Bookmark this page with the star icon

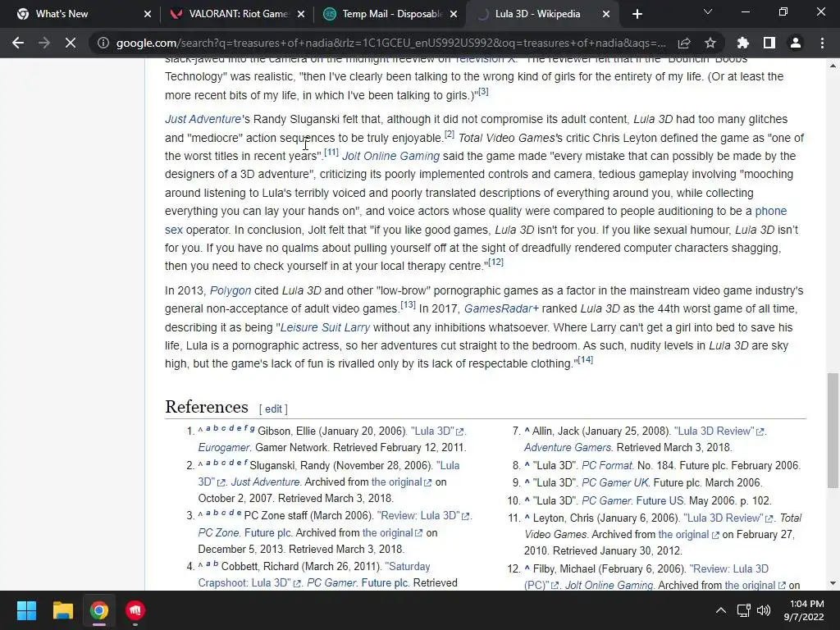point(710,43)
